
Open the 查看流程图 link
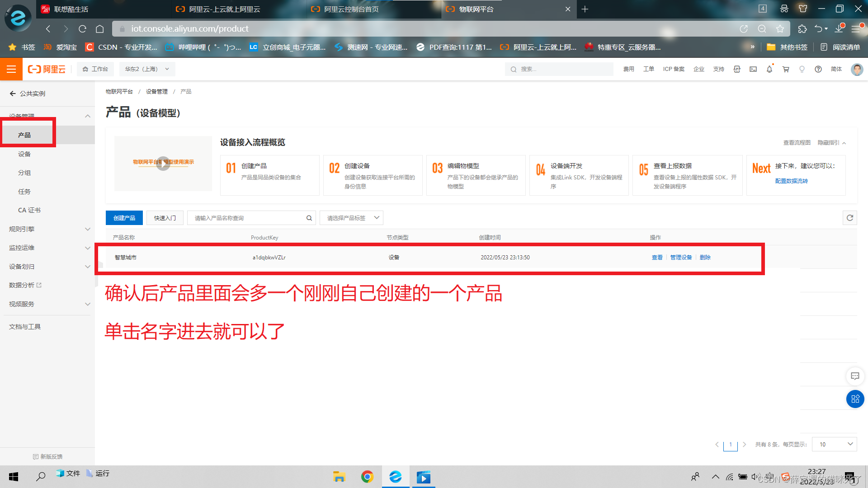[x=797, y=143]
